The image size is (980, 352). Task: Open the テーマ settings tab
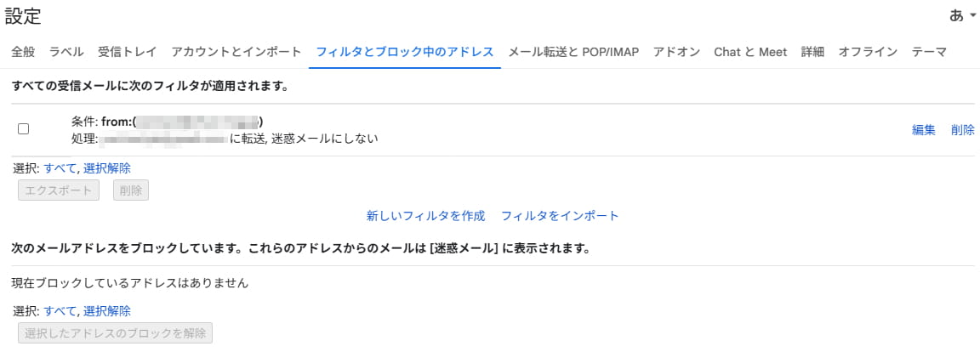pos(929,52)
